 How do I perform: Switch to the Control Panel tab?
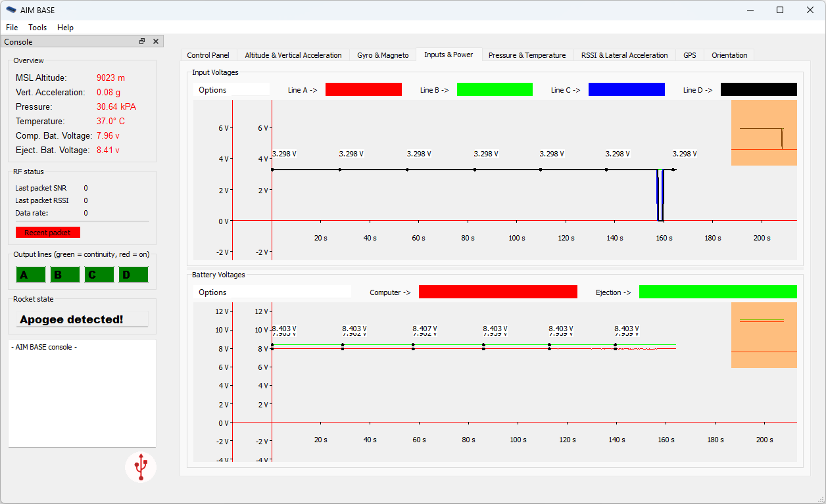point(208,55)
